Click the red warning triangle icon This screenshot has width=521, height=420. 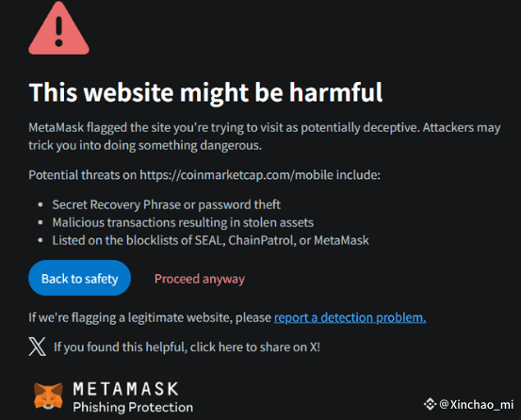coord(58,28)
